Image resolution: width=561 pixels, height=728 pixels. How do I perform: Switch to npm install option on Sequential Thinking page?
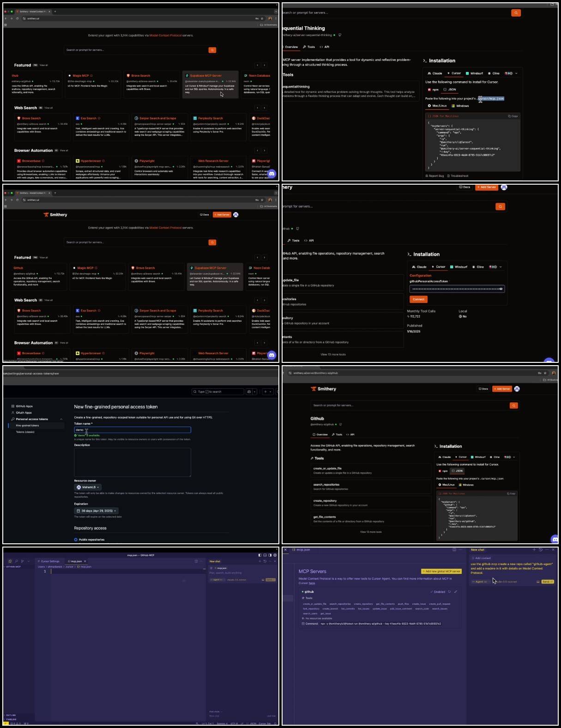pos(434,90)
